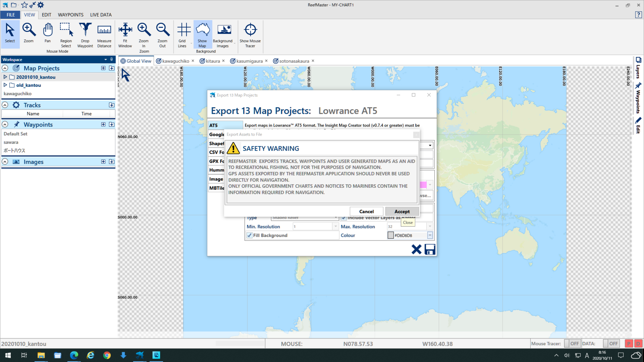Expand the 20201010_kantou project folder

pyautogui.click(x=5, y=77)
